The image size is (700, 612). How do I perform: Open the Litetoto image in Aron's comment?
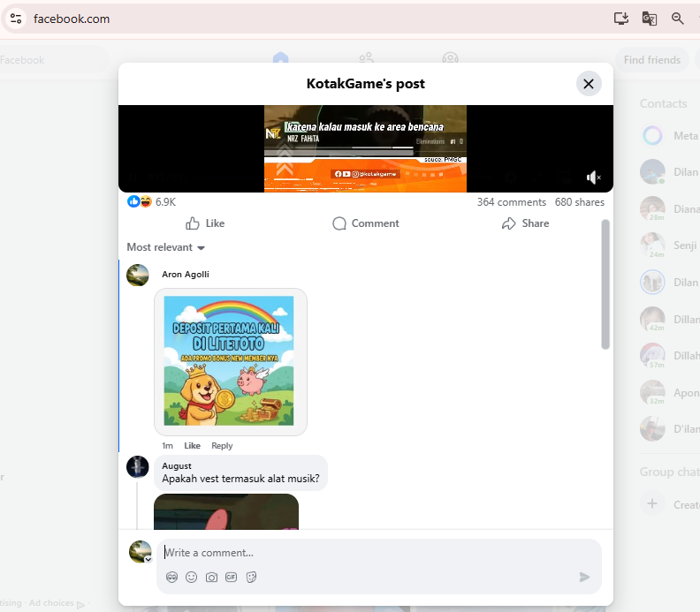(229, 361)
